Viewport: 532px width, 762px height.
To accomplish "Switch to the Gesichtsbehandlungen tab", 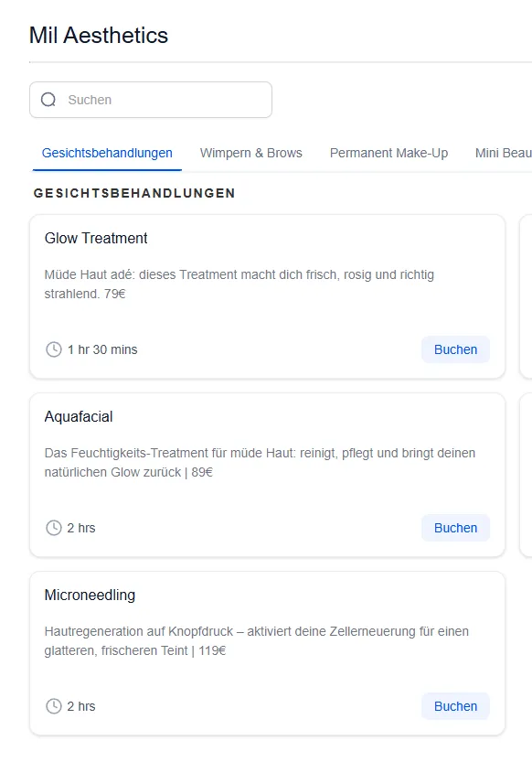I will click(x=107, y=153).
